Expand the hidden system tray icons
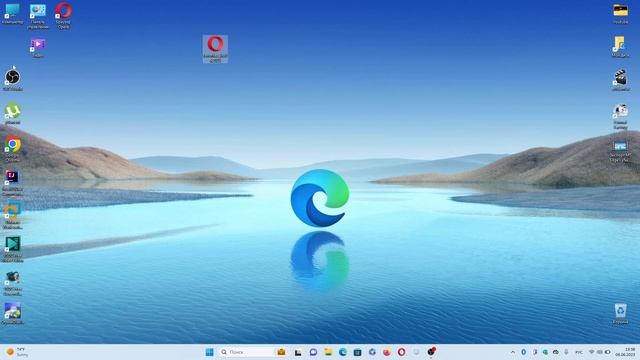 click(513, 352)
